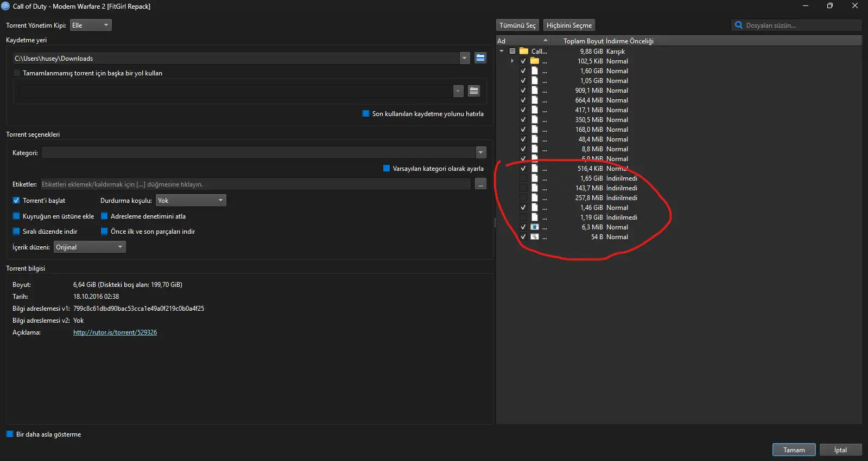The image size is (868, 461).
Task: Click the file icon of the 1,05 GiB row
Action: (535, 80)
